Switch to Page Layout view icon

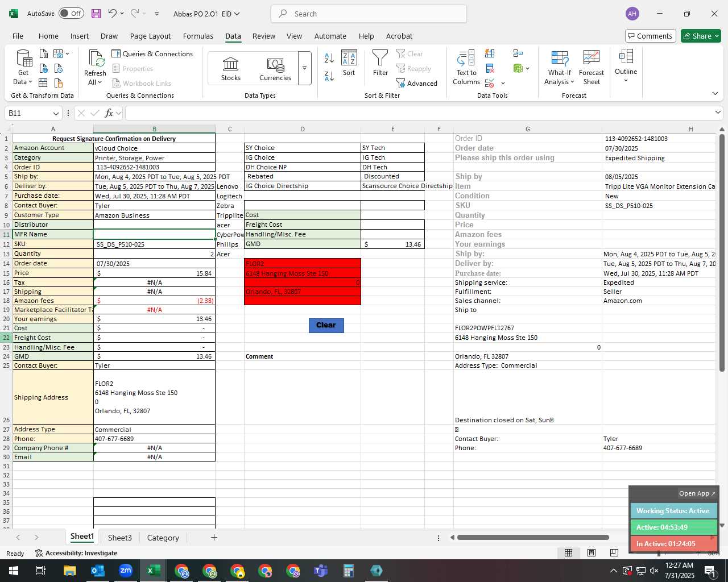click(591, 553)
